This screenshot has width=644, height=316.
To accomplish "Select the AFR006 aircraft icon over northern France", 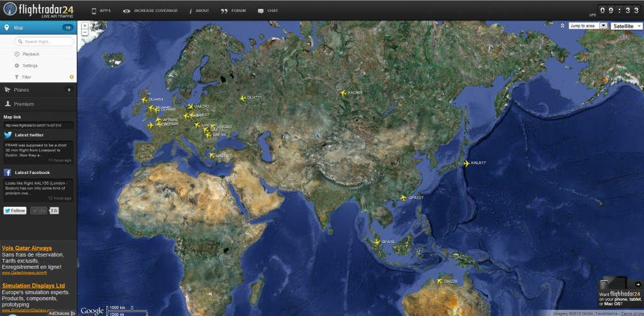I will pos(158,120).
